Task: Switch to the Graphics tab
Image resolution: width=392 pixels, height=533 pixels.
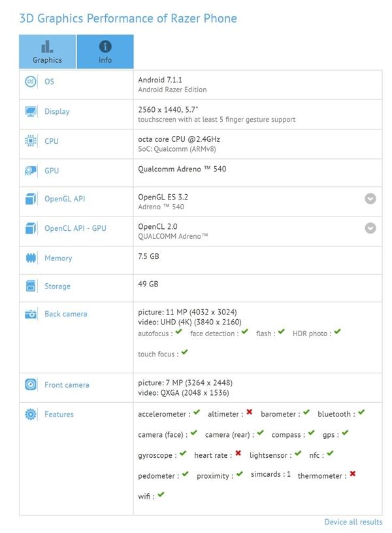Action: (48, 52)
